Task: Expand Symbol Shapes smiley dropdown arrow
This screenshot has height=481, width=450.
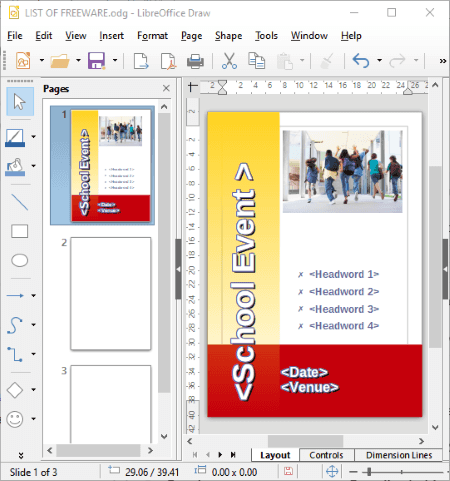Action: click(x=34, y=419)
